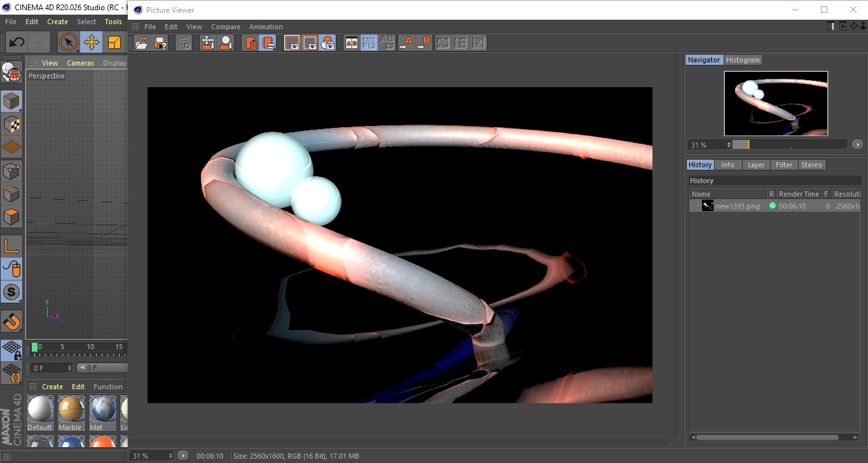Toggle the color channels display icon
The image size is (868, 463).
pyautogui.click(x=327, y=43)
